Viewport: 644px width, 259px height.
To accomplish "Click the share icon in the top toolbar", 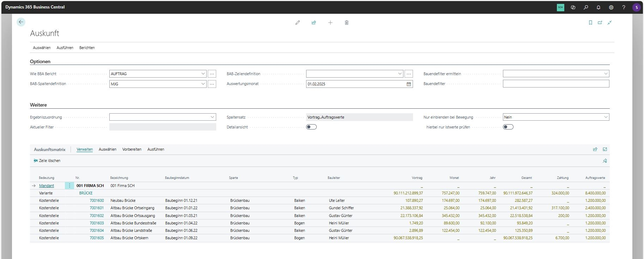I will 314,23.
